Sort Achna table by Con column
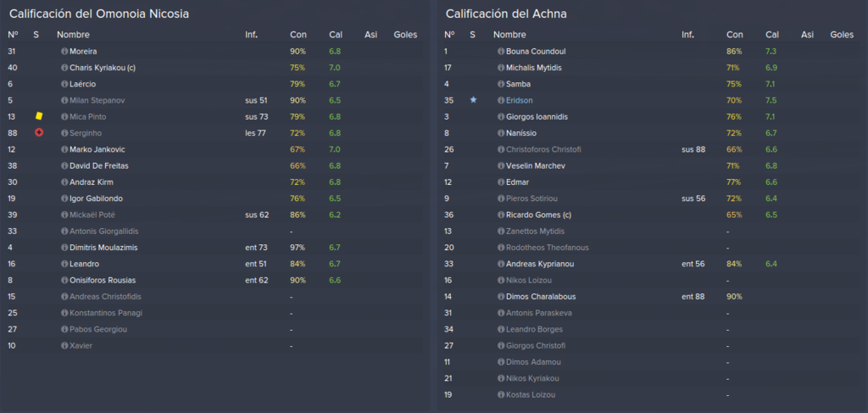 (x=735, y=35)
